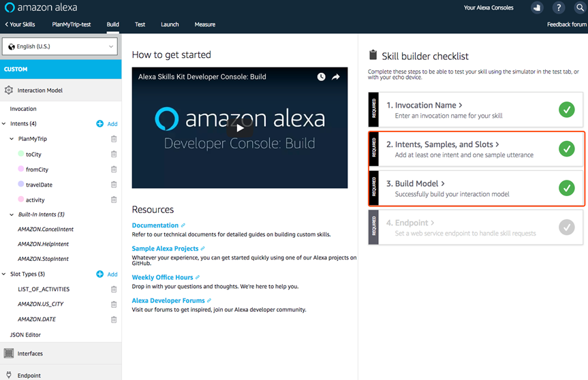The width and height of the screenshot is (588, 380).
Task: Switch to the Build tab
Action: (112, 25)
